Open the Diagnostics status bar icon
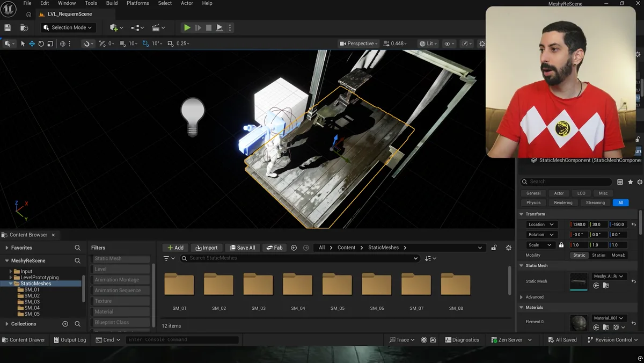The width and height of the screenshot is (644, 363). pyautogui.click(x=462, y=339)
